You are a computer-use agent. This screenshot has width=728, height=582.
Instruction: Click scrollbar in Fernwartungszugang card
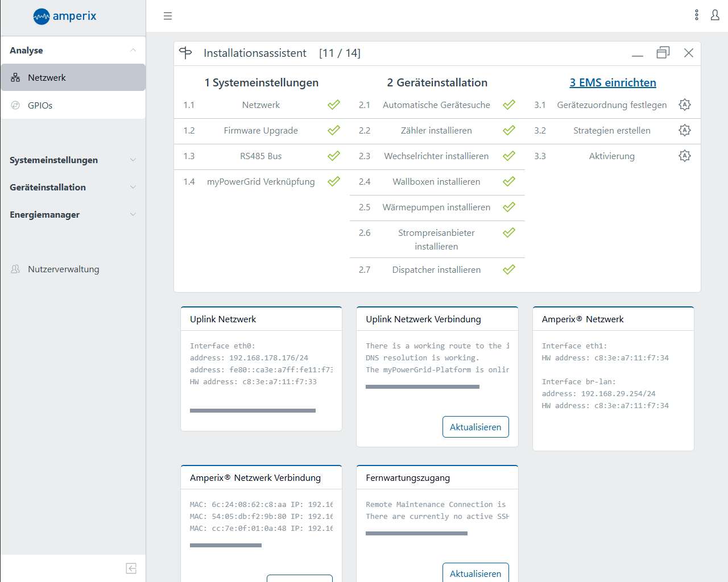(416, 533)
